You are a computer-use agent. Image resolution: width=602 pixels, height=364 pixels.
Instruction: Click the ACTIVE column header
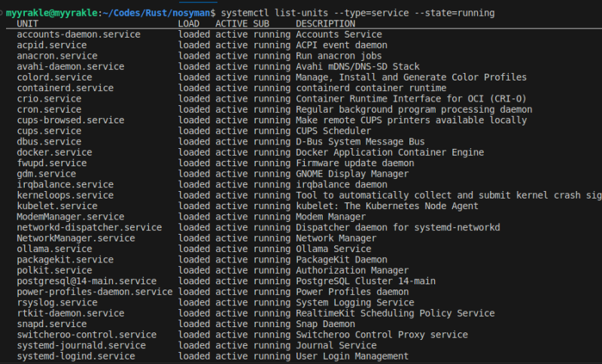click(x=231, y=24)
